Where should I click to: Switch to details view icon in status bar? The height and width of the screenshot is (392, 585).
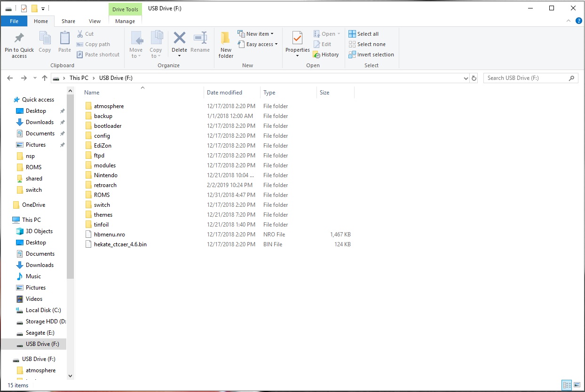tap(567, 385)
